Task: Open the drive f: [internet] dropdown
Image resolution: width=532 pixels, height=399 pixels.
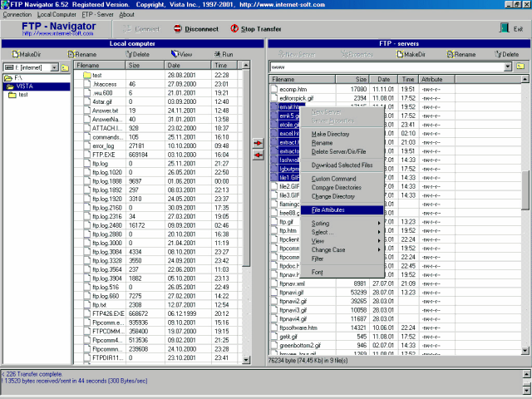Action: click(54, 67)
